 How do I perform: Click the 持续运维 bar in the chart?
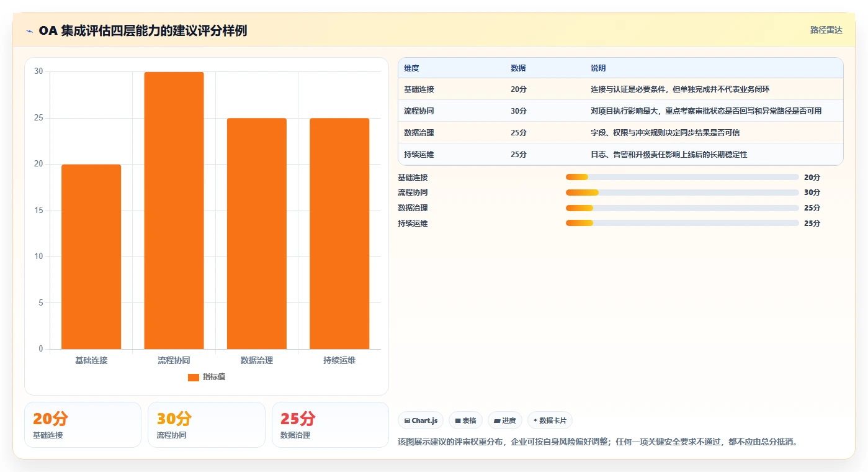[339, 234]
